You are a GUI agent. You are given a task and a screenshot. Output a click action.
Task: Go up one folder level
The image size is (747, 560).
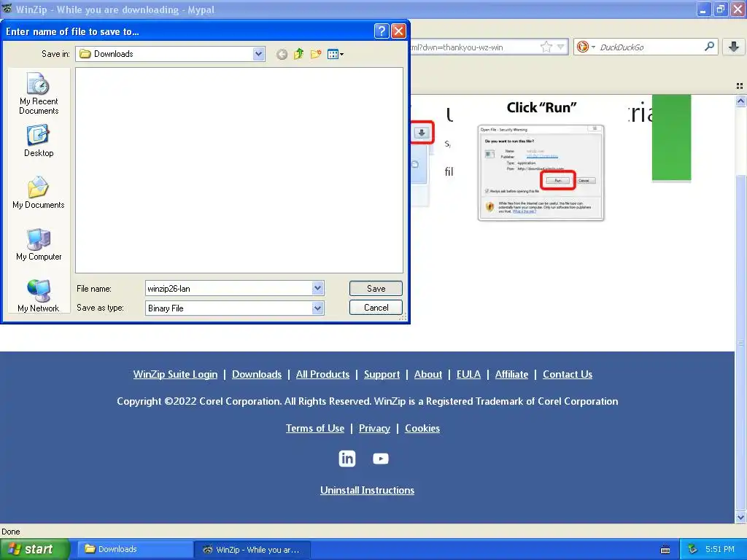[298, 54]
